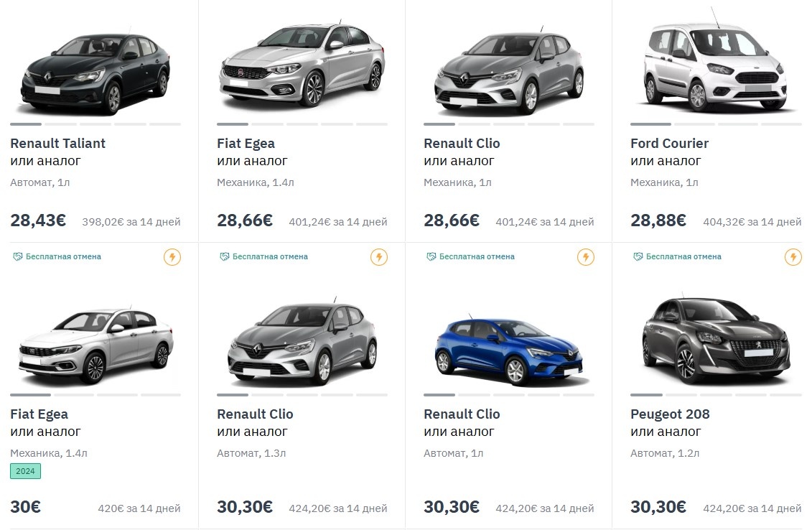Click the lightning bolt icon on the silver Renault Clio card
This screenshot has height=530, width=812.
[x=379, y=256]
